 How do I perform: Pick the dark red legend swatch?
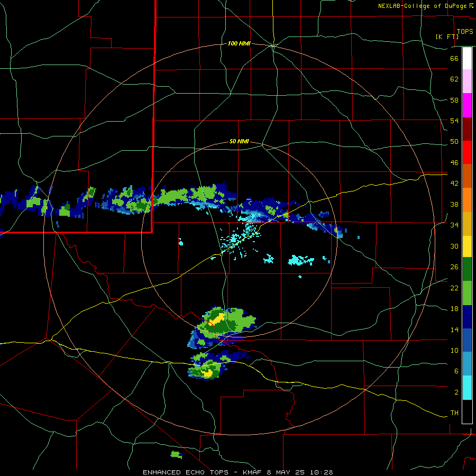[x=467, y=129]
